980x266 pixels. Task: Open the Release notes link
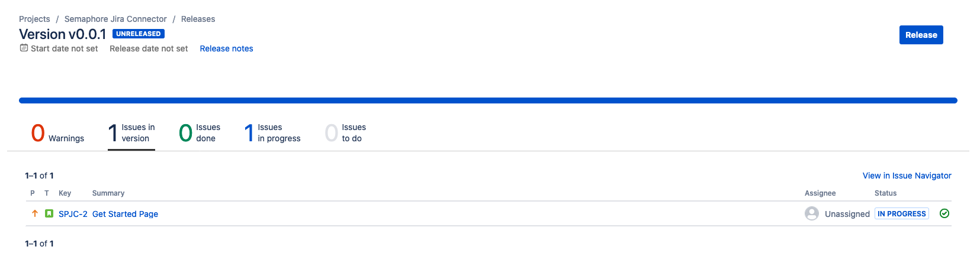click(x=226, y=48)
